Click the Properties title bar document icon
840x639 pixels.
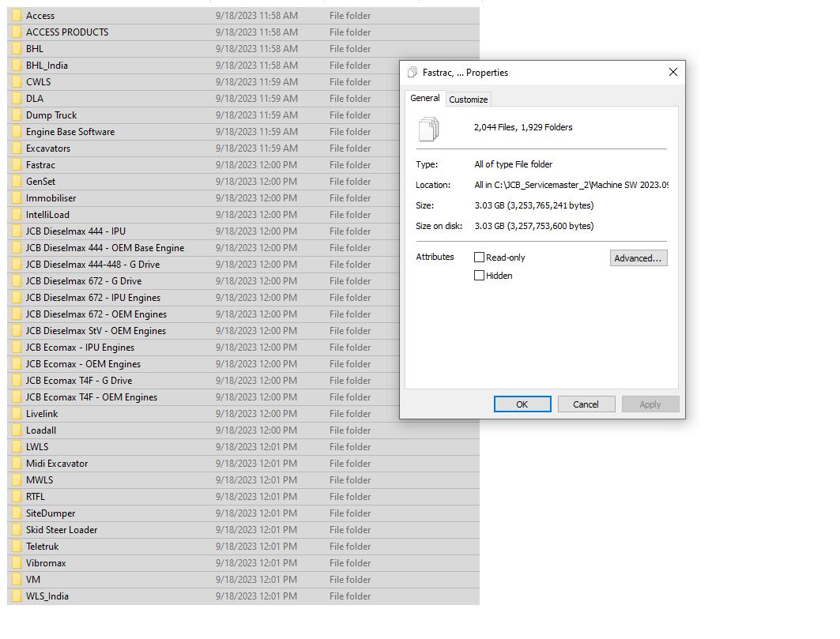[412, 73]
